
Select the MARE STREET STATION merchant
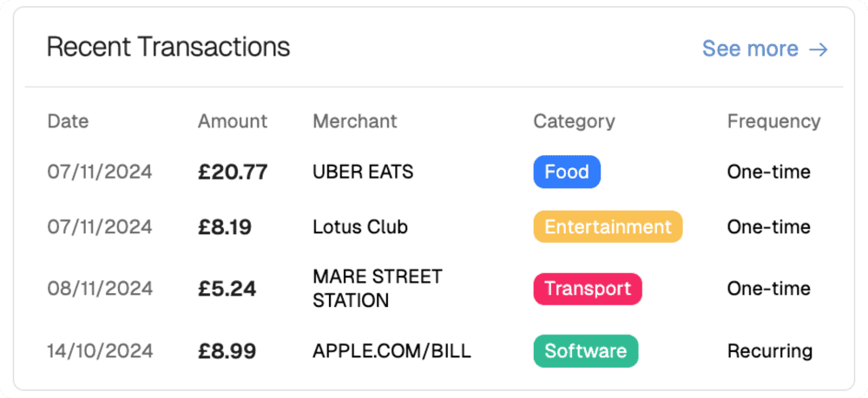pyautogui.click(x=377, y=289)
